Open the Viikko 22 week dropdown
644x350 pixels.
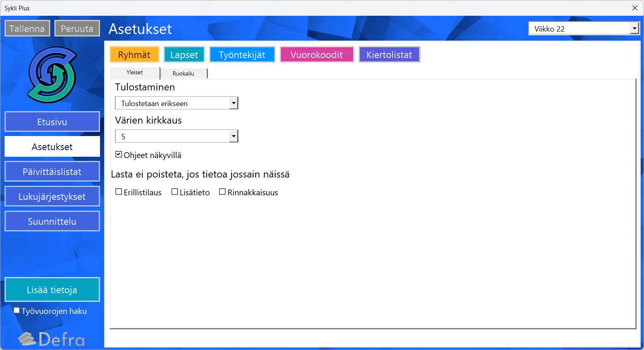coord(634,29)
